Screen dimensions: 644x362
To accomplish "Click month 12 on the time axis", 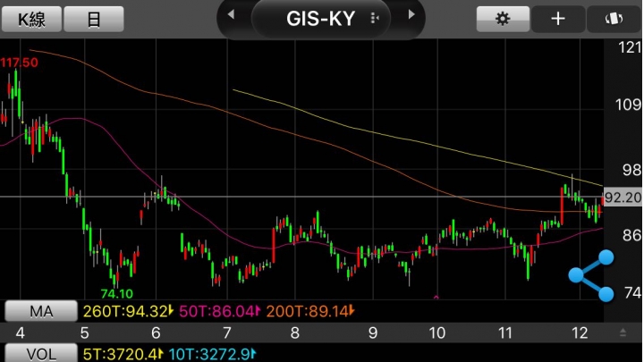I will coord(580,333).
